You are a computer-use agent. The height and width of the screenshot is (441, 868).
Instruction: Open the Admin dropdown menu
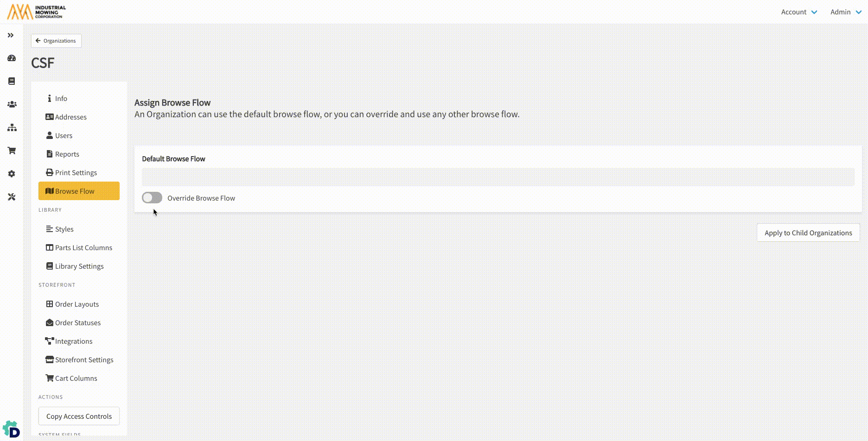click(845, 12)
